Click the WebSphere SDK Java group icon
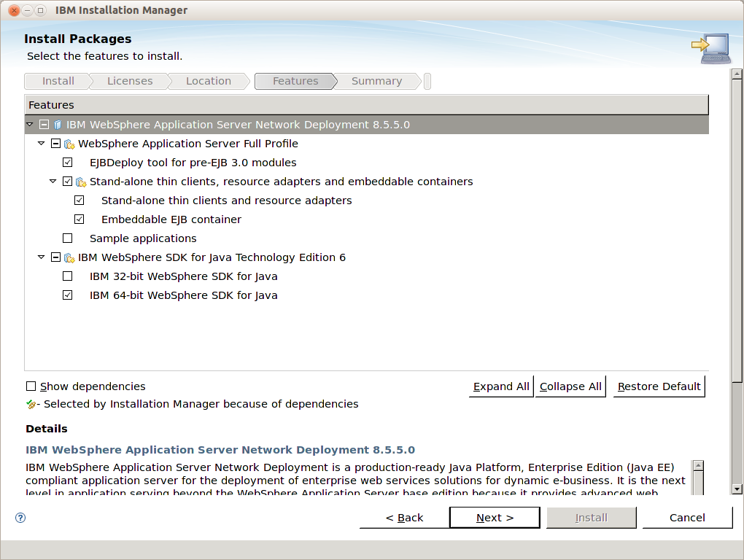744x560 pixels. (x=70, y=257)
